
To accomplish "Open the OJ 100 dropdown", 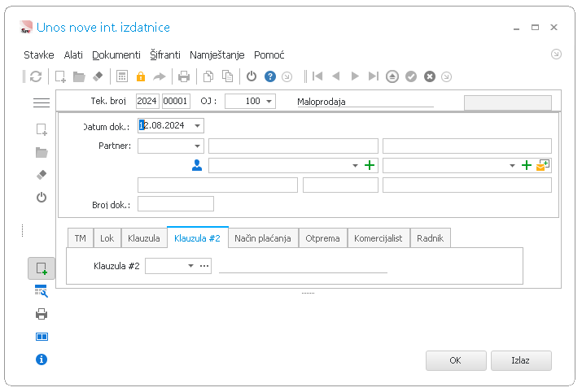I will tap(269, 101).
